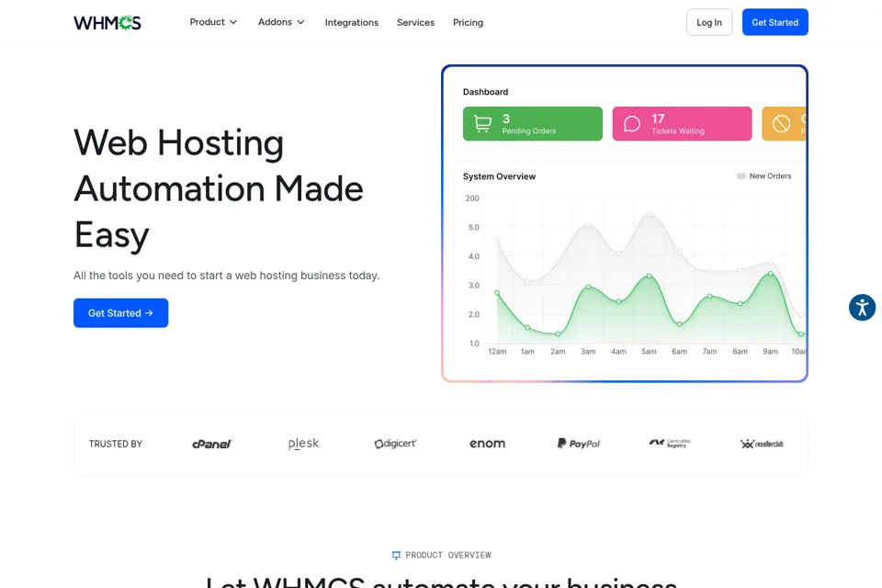Click the "12am" chart axis label
This screenshot has height=588, width=882.
click(497, 352)
